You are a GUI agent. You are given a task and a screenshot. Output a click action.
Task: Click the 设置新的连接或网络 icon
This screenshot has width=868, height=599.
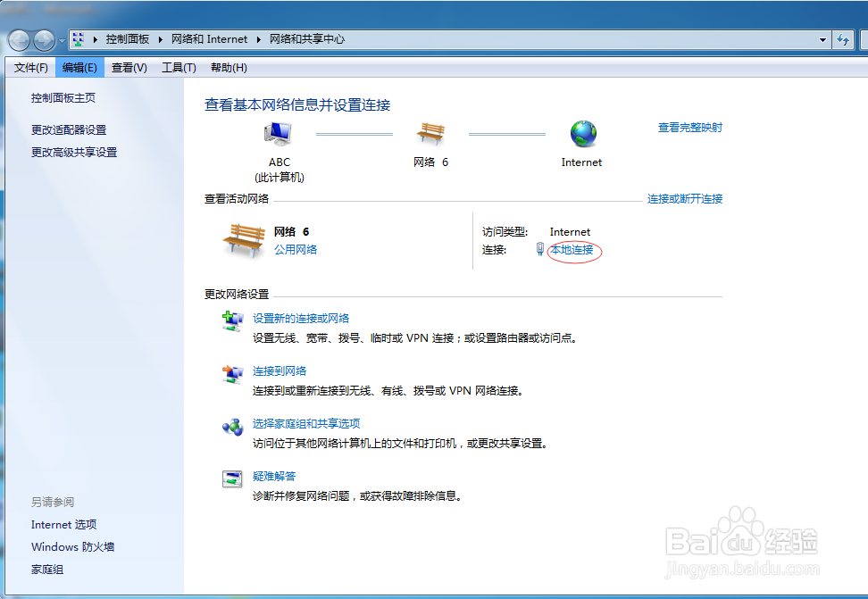pos(232,320)
